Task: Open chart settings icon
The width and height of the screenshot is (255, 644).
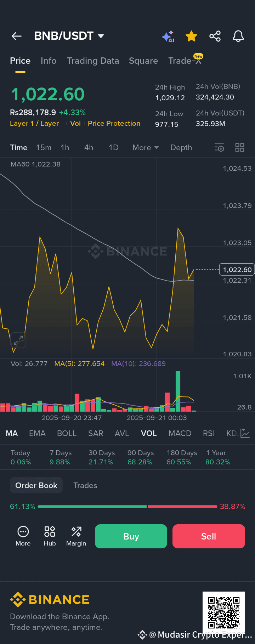Action: (219, 148)
